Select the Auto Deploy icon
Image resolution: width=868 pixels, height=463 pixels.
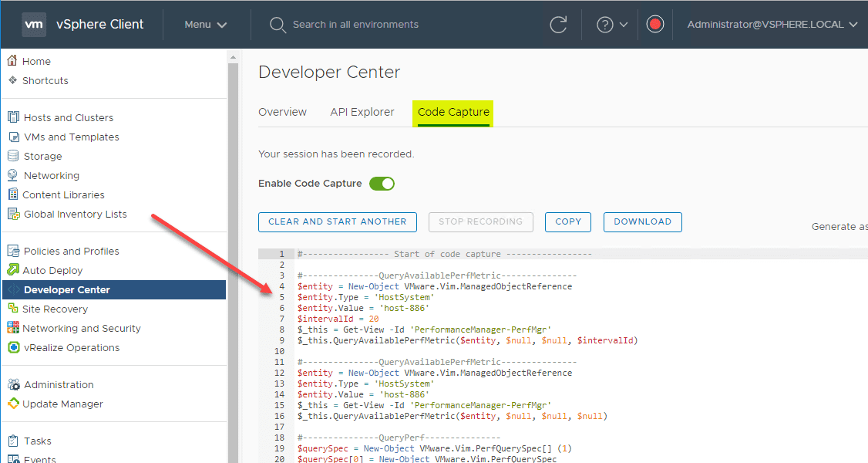pos(12,270)
